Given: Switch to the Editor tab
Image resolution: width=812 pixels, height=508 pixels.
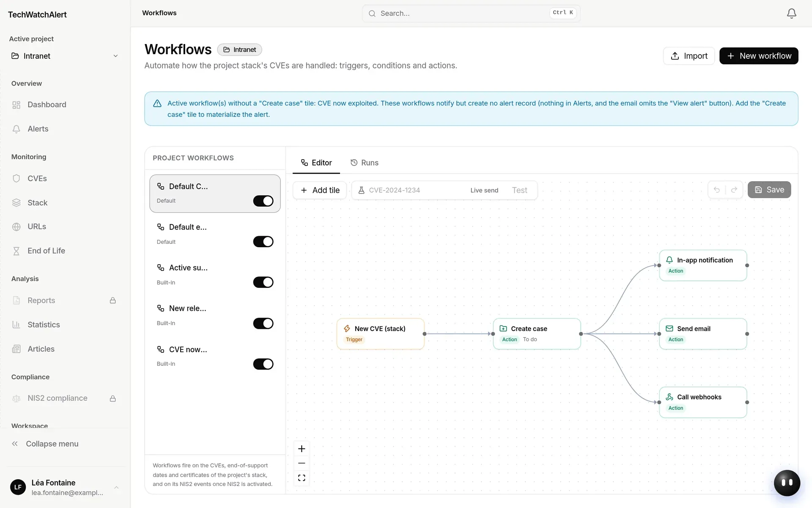Looking at the screenshot, I should [x=316, y=163].
